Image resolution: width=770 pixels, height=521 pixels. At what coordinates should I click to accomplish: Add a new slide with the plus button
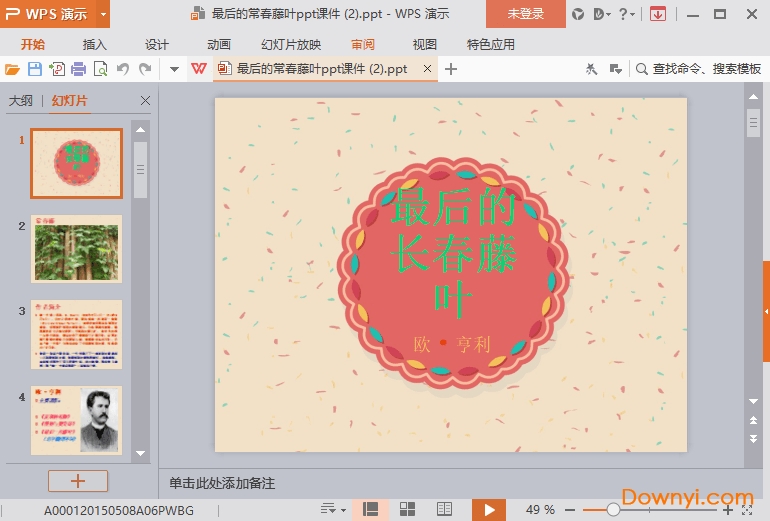78,481
